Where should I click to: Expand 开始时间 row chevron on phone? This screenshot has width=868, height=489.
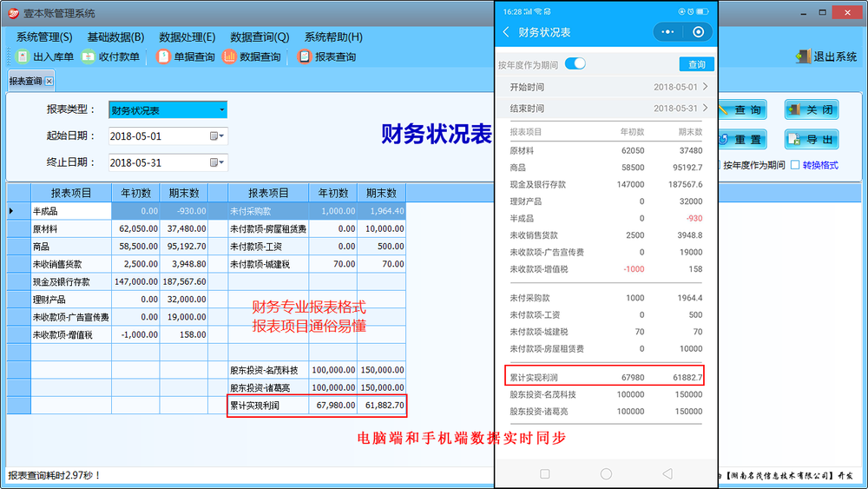point(705,87)
